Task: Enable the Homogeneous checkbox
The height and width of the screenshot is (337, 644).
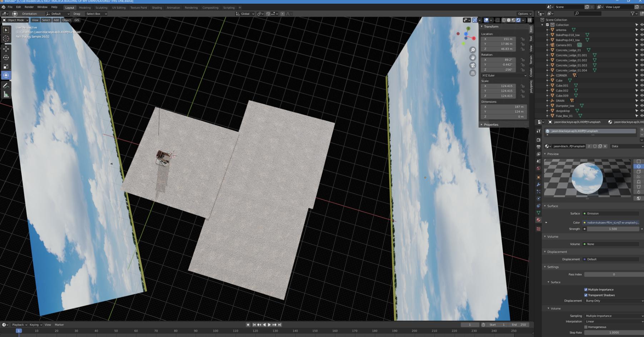Action: [x=586, y=327]
